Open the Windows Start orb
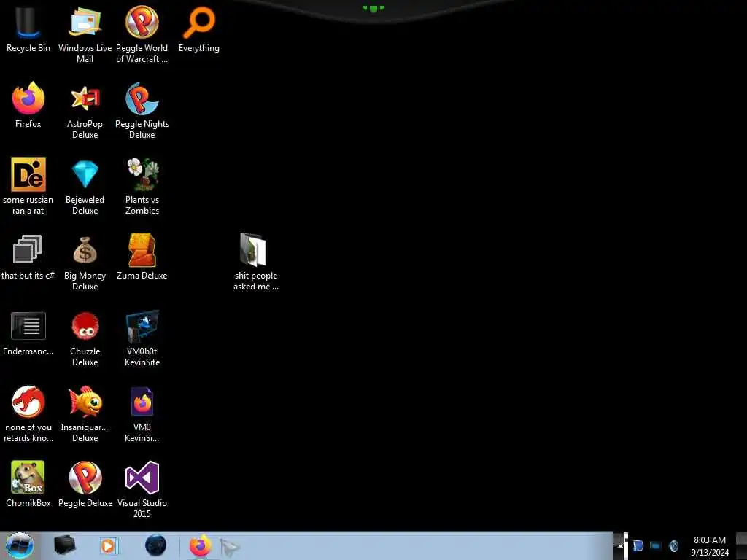The width and height of the screenshot is (747, 560). [20, 545]
